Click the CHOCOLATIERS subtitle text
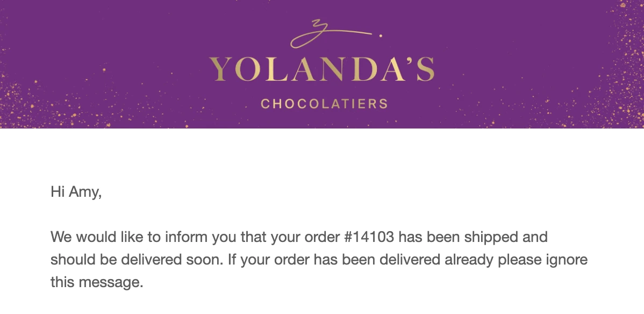The width and height of the screenshot is (644, 314). coord(324,103)
